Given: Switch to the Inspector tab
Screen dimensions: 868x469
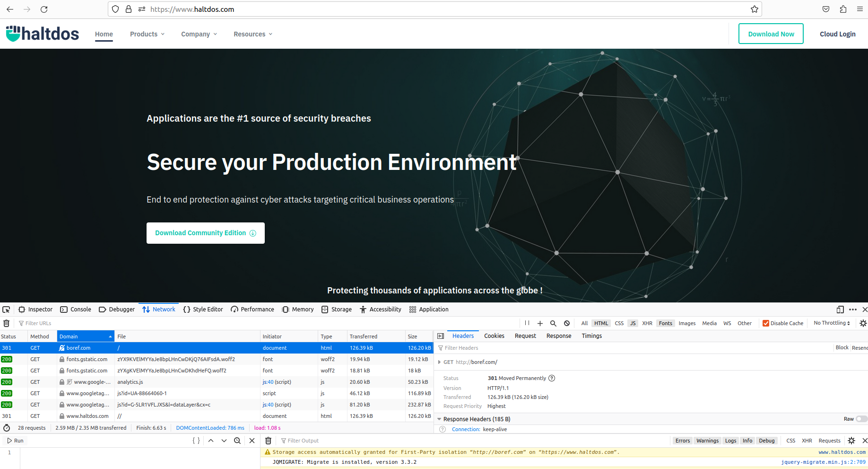Looking at the screenshot, I should pos(35,310).
